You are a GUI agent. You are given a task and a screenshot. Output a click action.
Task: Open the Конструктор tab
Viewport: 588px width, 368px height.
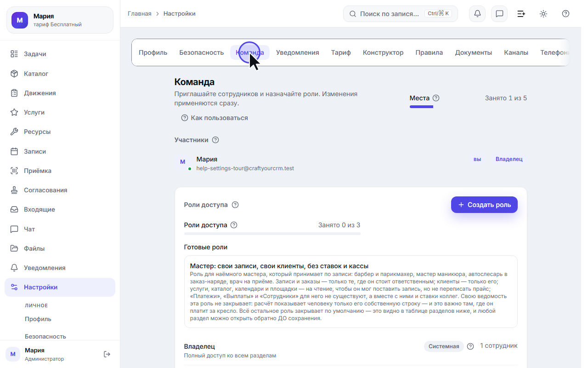[x=383, y=52]
